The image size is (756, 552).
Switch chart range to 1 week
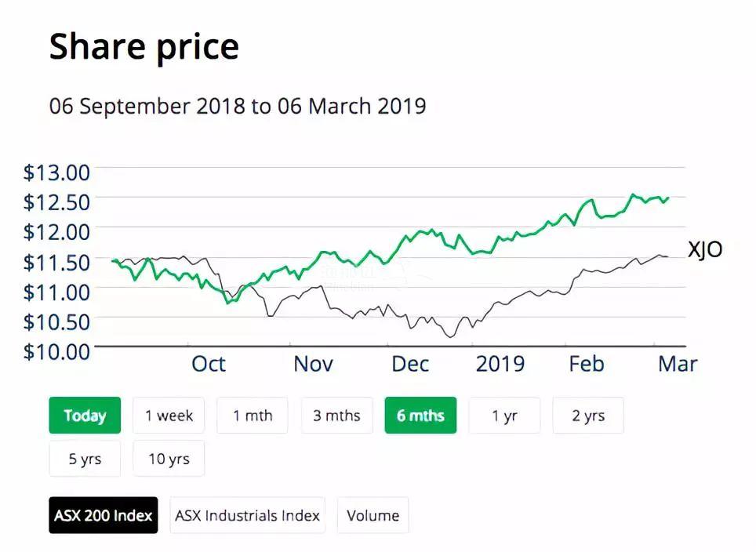tap(169, 416)
